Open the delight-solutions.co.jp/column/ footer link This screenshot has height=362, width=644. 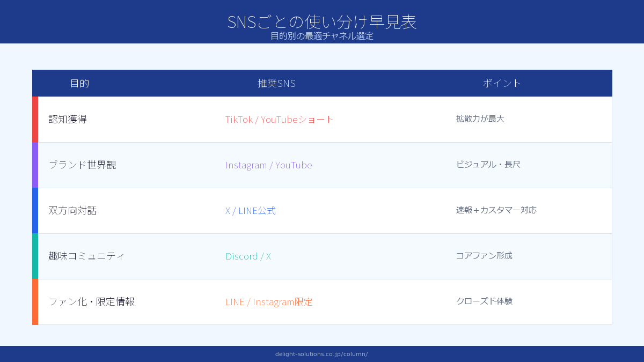pos(321,354)
